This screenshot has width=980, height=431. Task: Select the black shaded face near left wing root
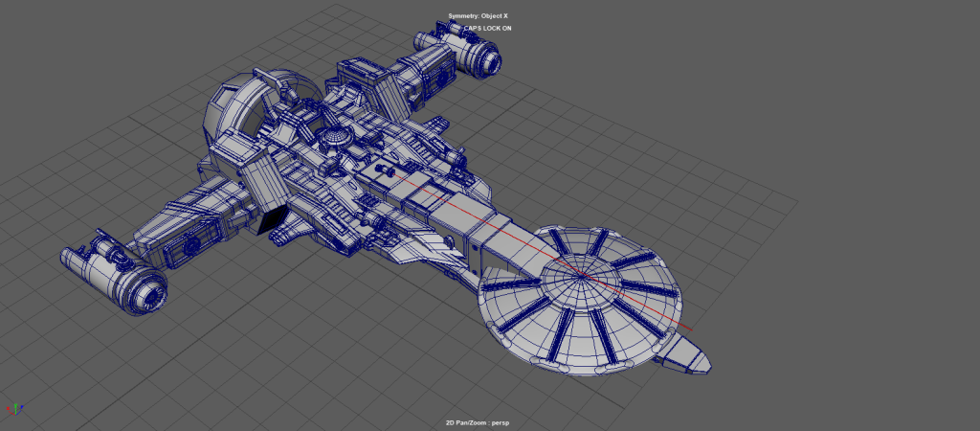pyautogui.click(x=271, y=221)
